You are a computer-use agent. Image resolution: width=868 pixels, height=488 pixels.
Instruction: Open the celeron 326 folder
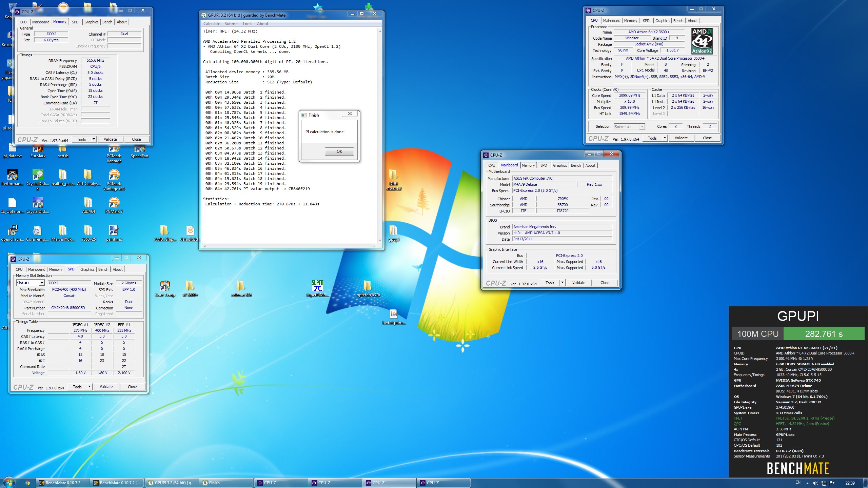[241, 289]
